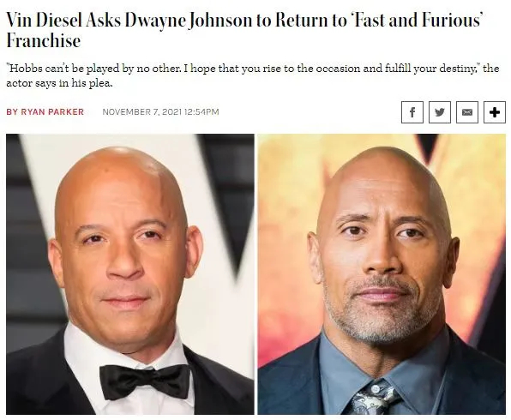Share the article on Twitter

[440, 112]
